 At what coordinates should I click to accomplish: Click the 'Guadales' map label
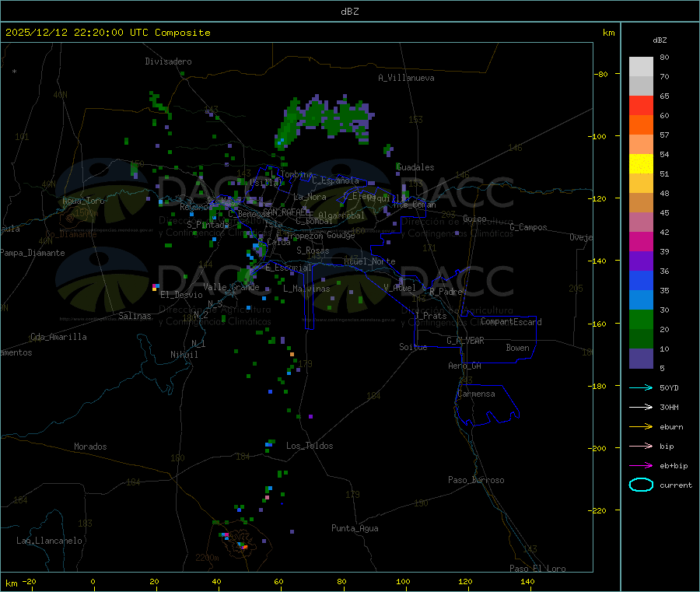coord(415,167)
